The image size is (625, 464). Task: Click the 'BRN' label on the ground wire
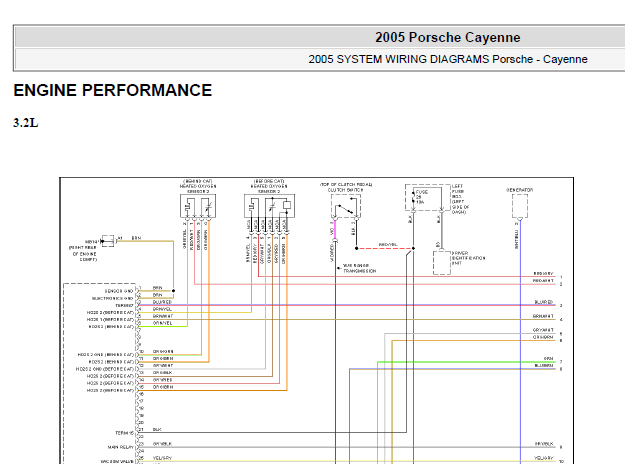136,238
